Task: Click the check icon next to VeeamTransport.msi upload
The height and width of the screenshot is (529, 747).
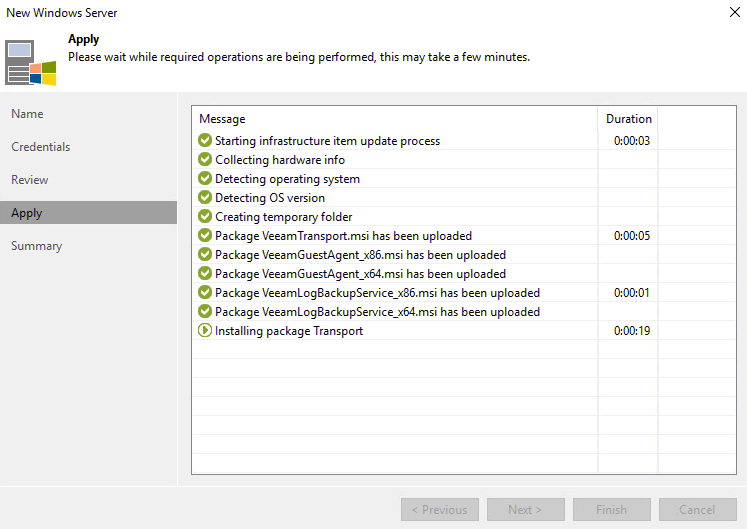Action: [205, 236]
